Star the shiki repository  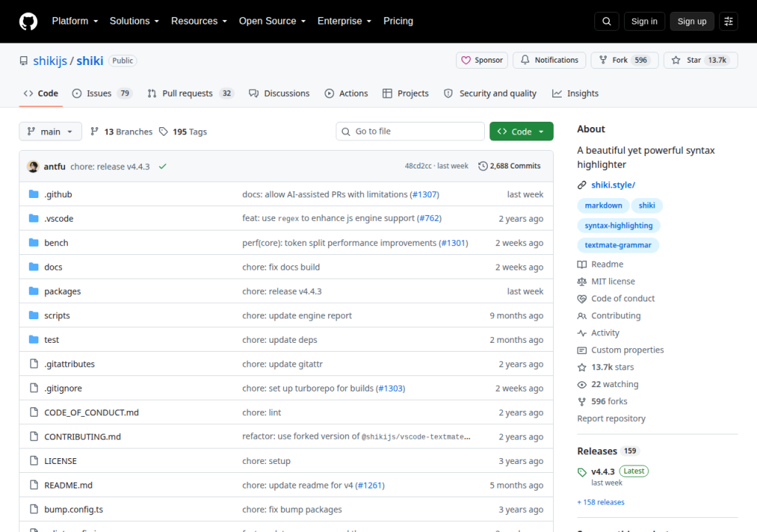tap(701, 61)
